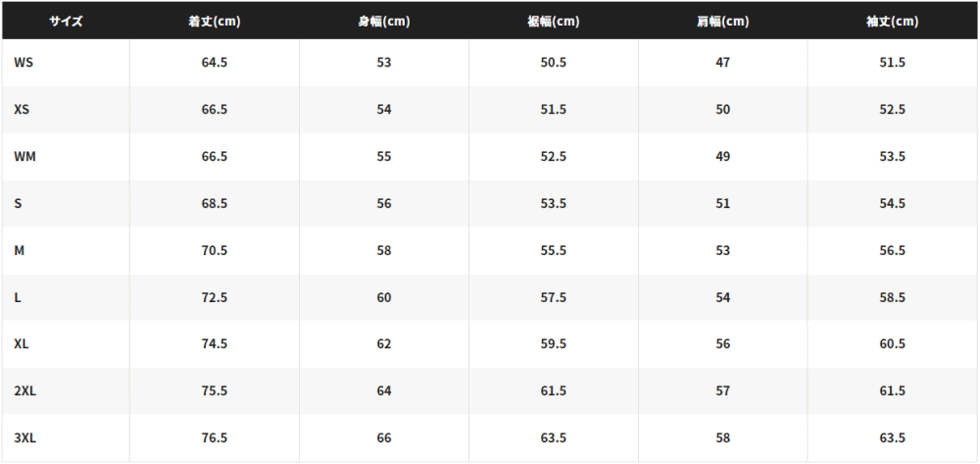
Task: Select the 56 shoulder width value for XL
Action: coord(722,344)
